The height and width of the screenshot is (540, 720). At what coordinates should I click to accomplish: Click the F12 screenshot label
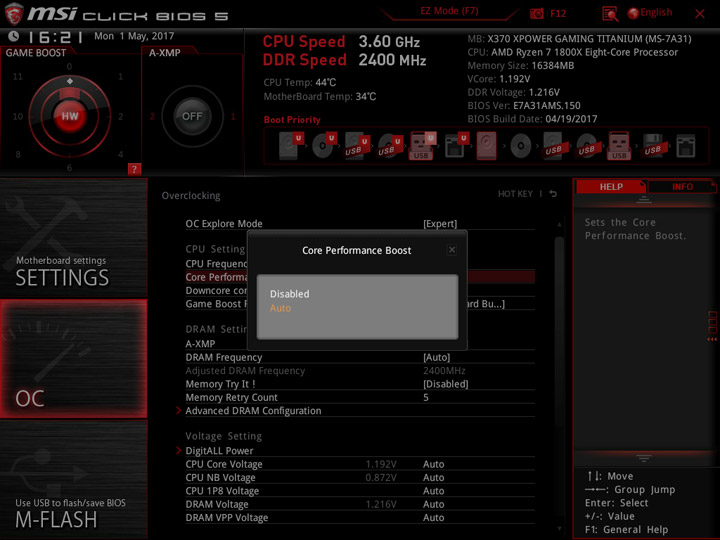point(558,13)
